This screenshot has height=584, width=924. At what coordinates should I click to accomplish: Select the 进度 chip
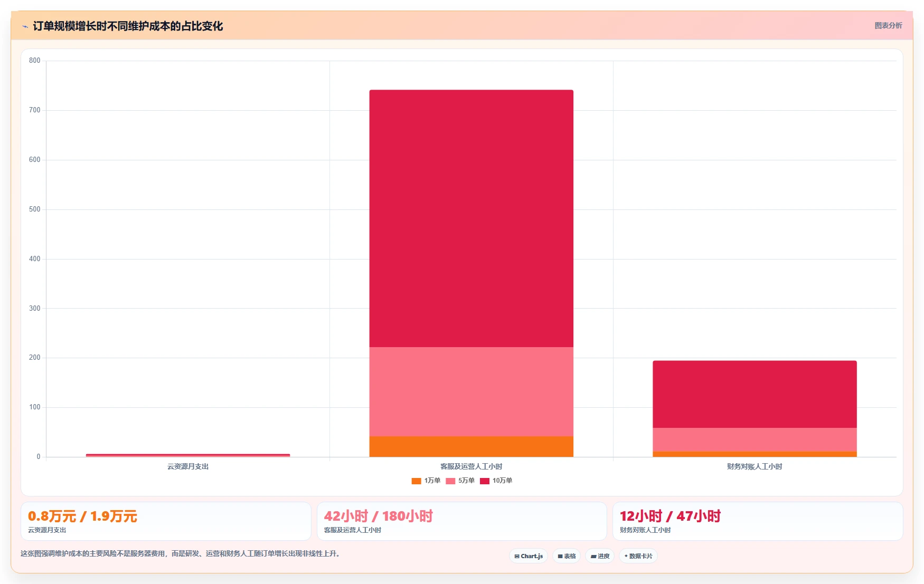pyautogui.click(x=600, y=556)
